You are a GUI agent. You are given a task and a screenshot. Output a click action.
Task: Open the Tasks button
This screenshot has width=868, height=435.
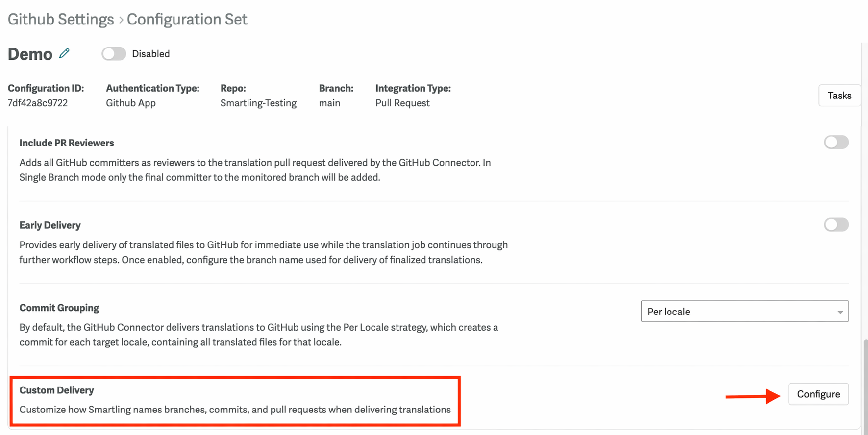coord(839,96)
